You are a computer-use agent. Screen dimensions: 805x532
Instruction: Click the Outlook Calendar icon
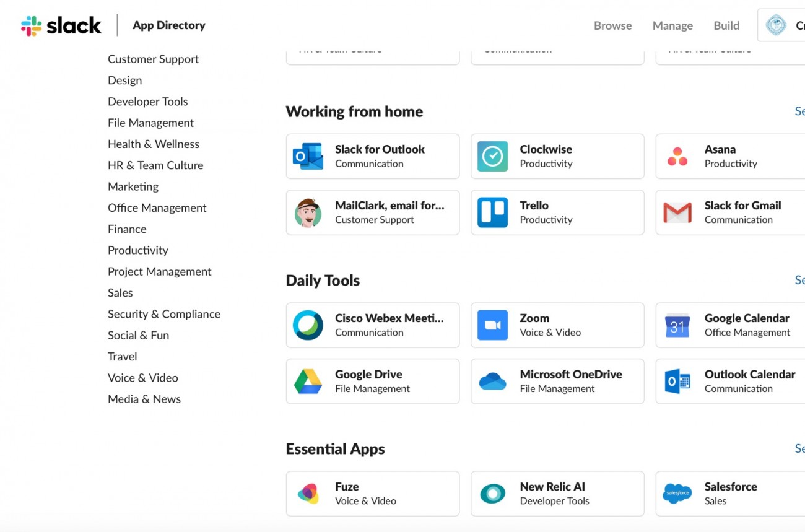tap(677, 382)
